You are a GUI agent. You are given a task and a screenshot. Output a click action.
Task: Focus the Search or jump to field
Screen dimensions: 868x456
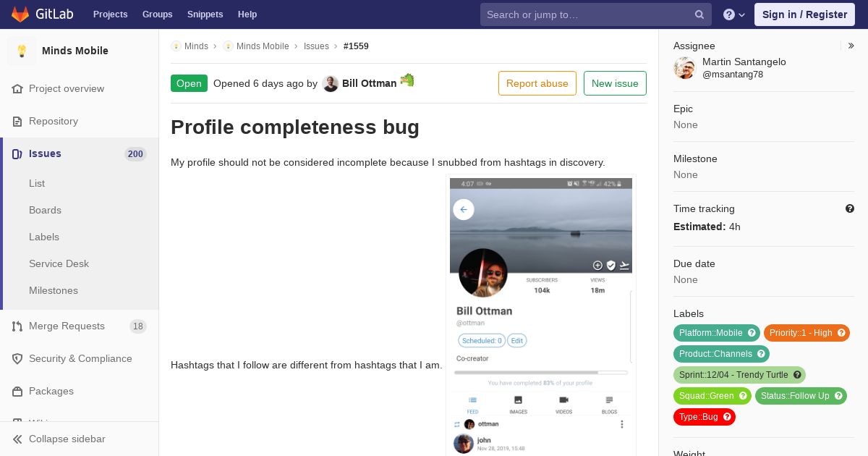[x=596, y=14]
